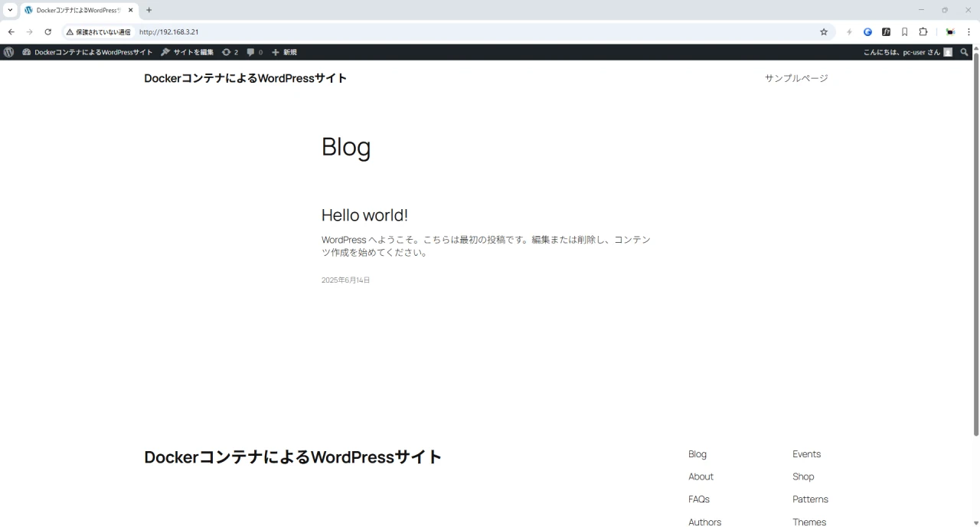The image size is (980, 527).
Task: Go back to the previous page
Action: 11,32
